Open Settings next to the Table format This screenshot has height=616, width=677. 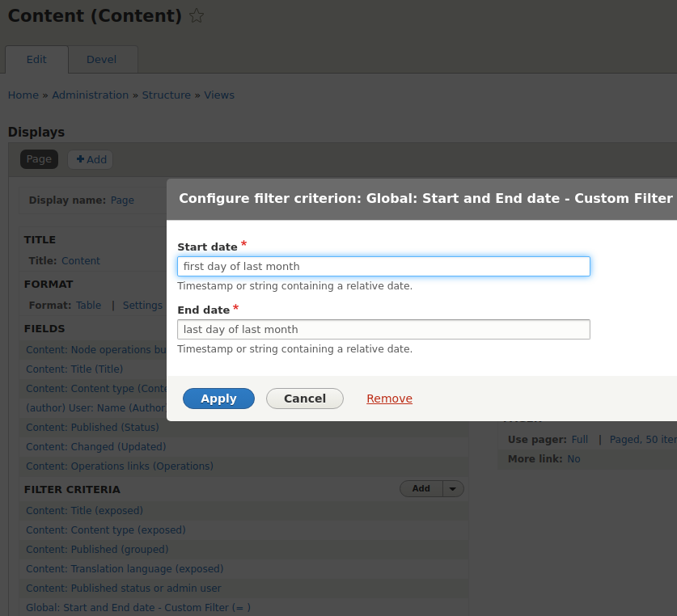(x=142, y=305)
